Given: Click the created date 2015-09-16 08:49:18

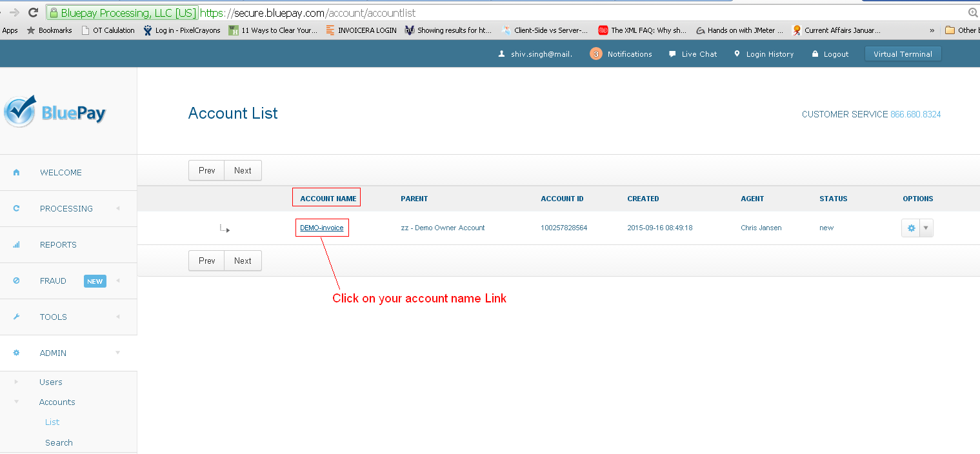Looking at the screenshot, I should tap(660, 228).
